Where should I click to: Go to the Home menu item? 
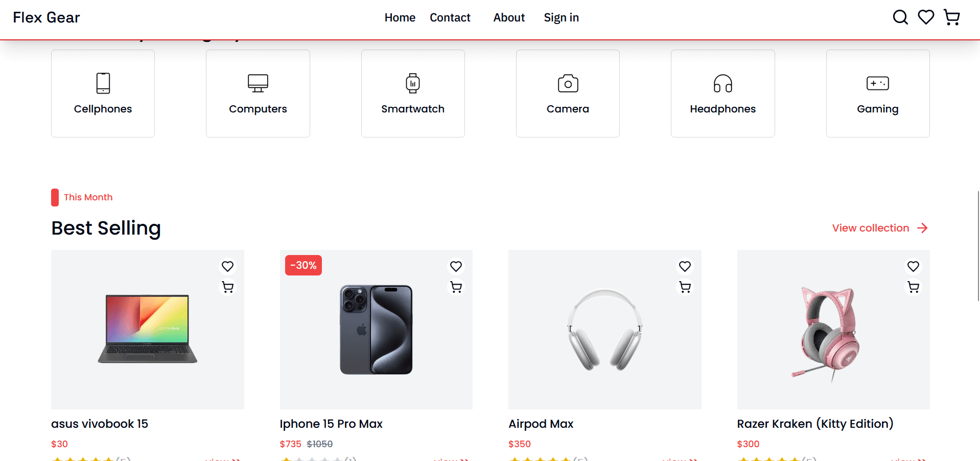point(400,17)
